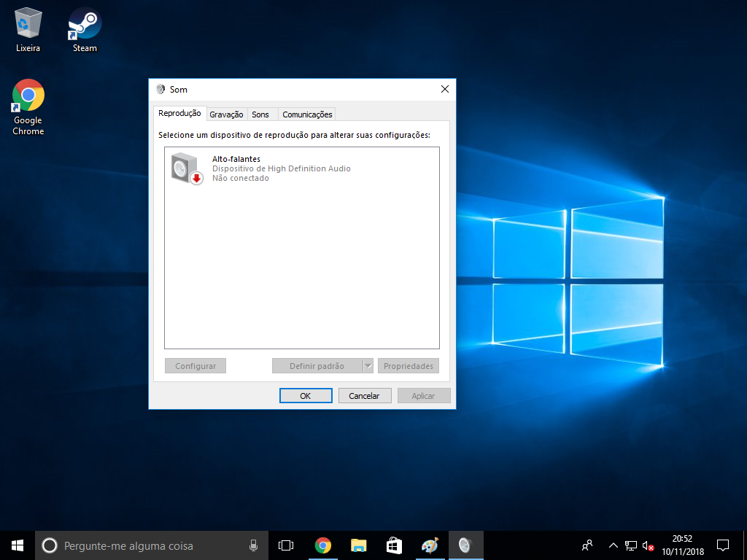The height and width of the screenshot is (560, 747).
Task: Open the Task View button
Action: point(286,545)
